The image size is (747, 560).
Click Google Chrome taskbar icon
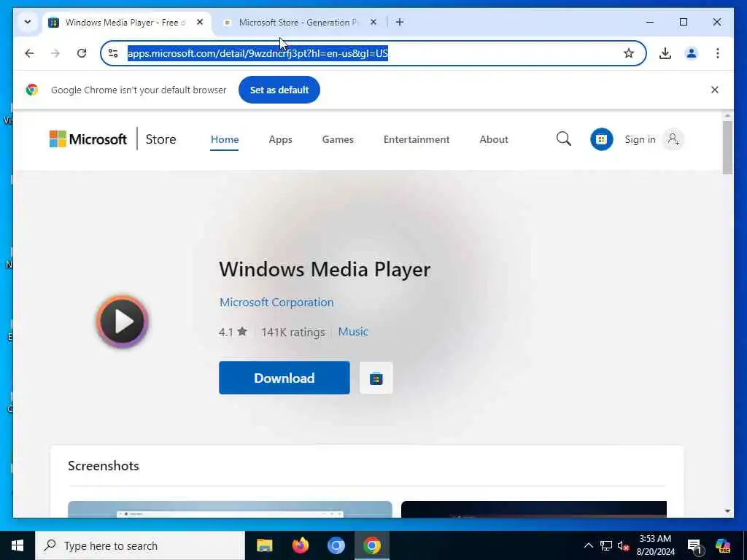coord(371,545)
